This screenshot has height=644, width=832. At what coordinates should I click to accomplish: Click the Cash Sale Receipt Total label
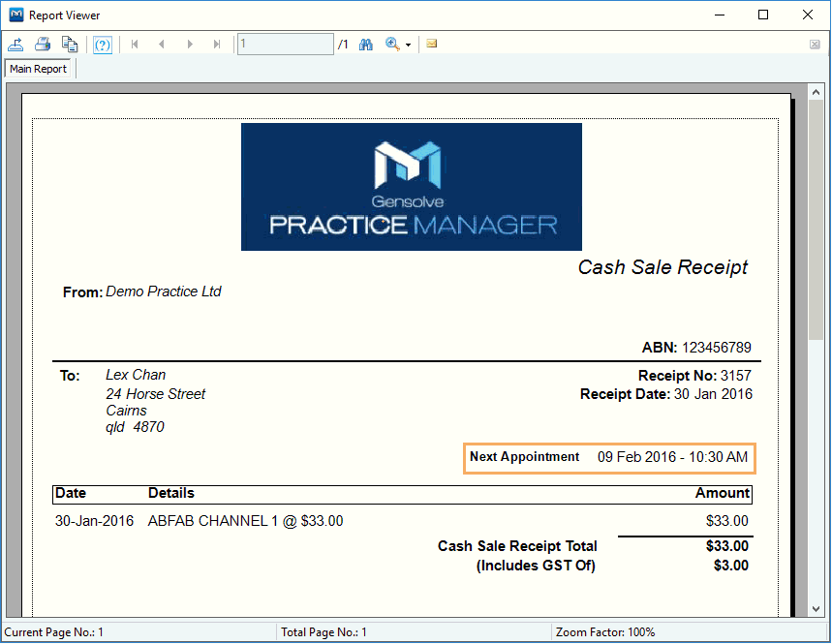(x=517, y=546)
